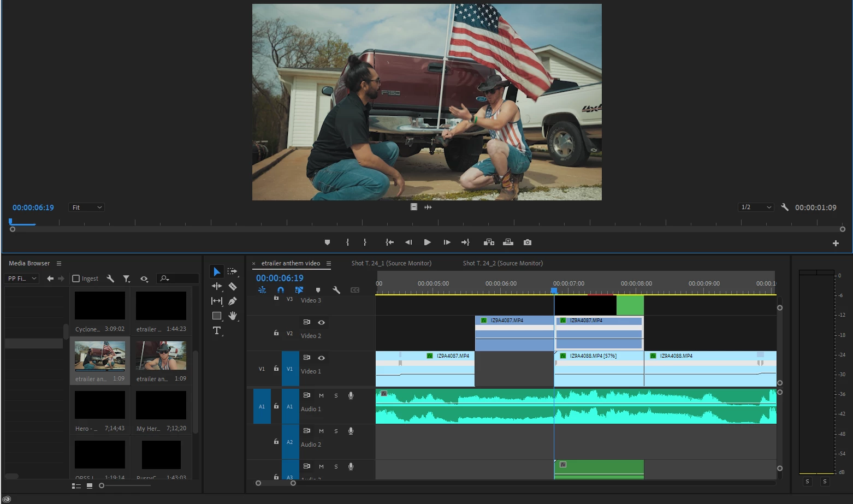The image size is (853, 504).
Task: Go to Out point
Action: 465,242
